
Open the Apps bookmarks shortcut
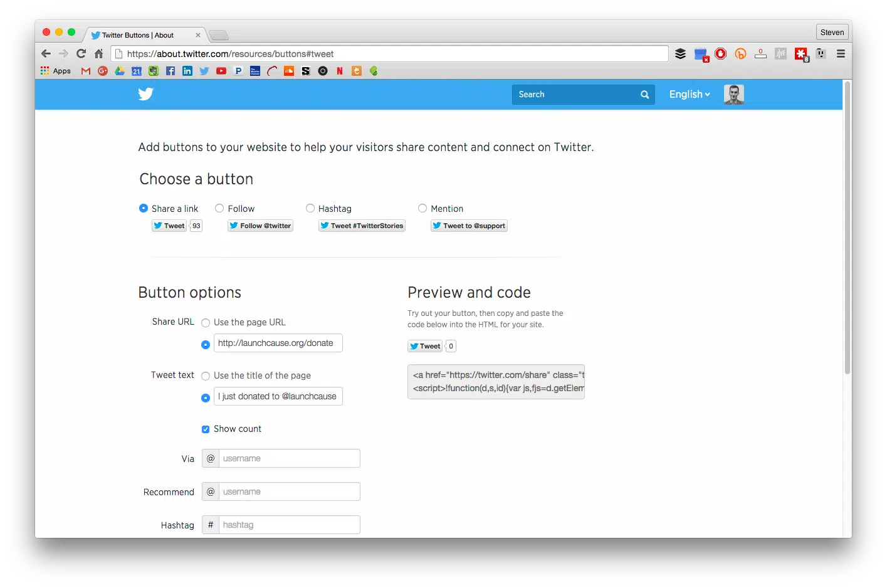56,71
